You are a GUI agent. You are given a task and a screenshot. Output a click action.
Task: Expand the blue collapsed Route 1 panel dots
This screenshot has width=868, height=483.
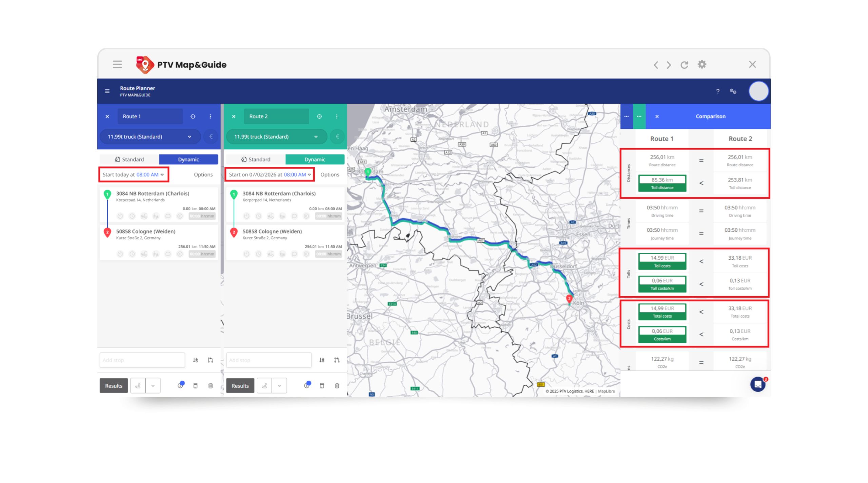[627, 116]
